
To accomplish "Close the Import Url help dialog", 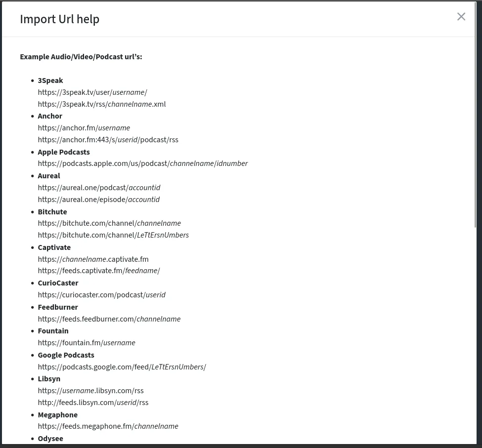I will pyautogui.click(x=461, y=17).
